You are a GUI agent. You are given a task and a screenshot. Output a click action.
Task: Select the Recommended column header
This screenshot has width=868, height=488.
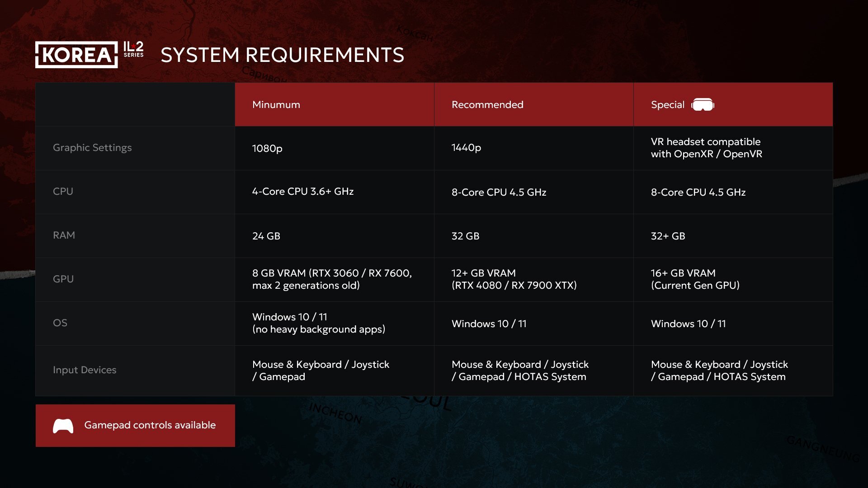[x=487, y=105]
